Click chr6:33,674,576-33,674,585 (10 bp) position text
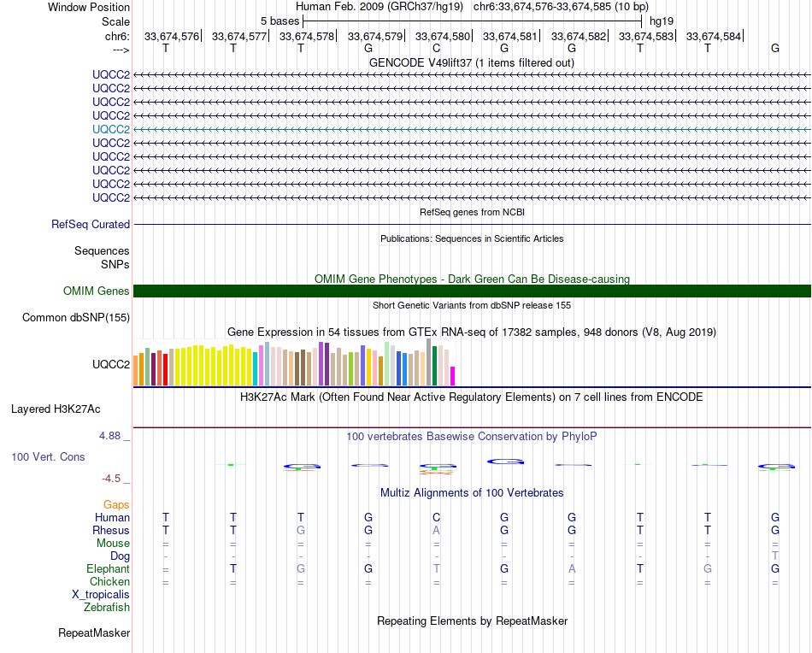This screenshot has width=812, height=653. pos(561,7)
